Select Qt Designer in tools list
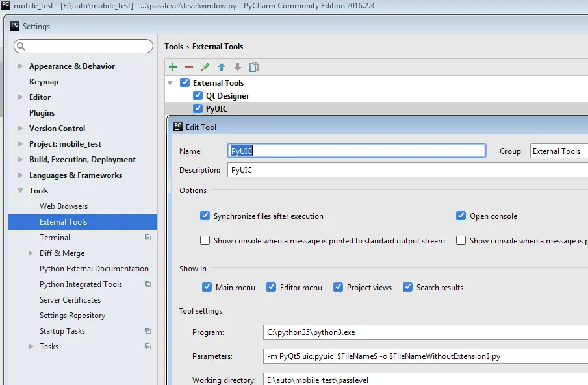 point(227,96)
